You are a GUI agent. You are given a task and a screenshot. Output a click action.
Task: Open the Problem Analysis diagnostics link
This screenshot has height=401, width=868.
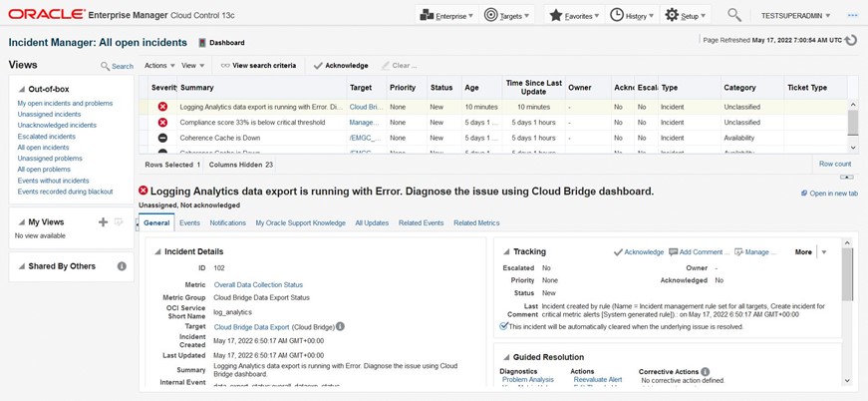point(528,379)
